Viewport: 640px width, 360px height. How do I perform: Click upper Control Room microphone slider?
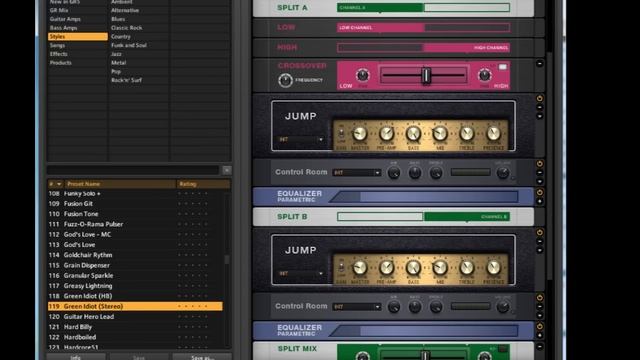click(471, 172)
